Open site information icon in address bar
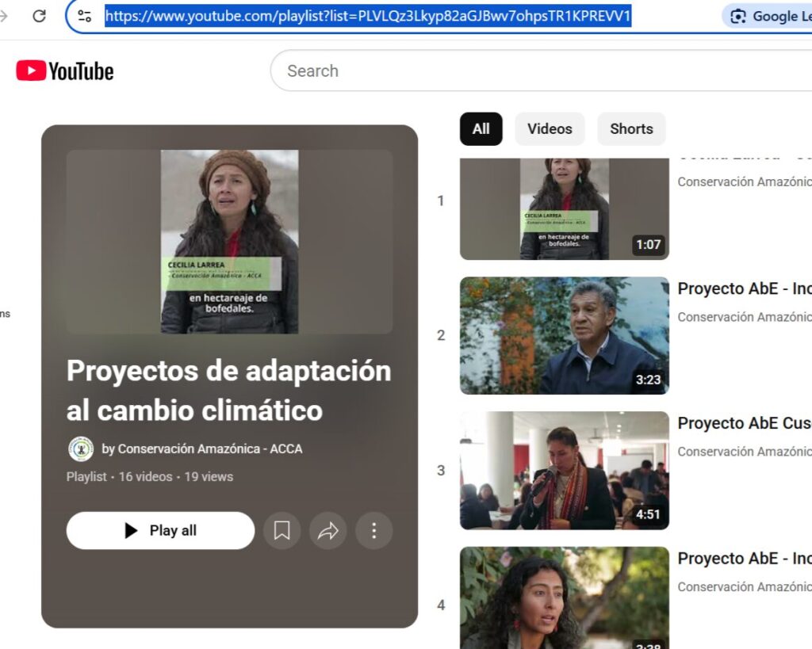812x649 pixels. click(x=84, y=16)
